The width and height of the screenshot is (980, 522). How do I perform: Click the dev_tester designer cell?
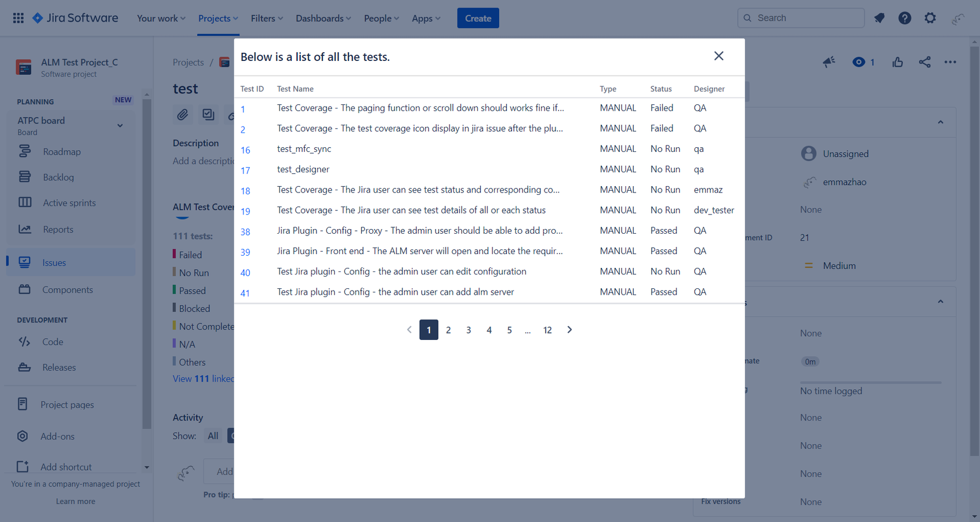pos(714,210)
